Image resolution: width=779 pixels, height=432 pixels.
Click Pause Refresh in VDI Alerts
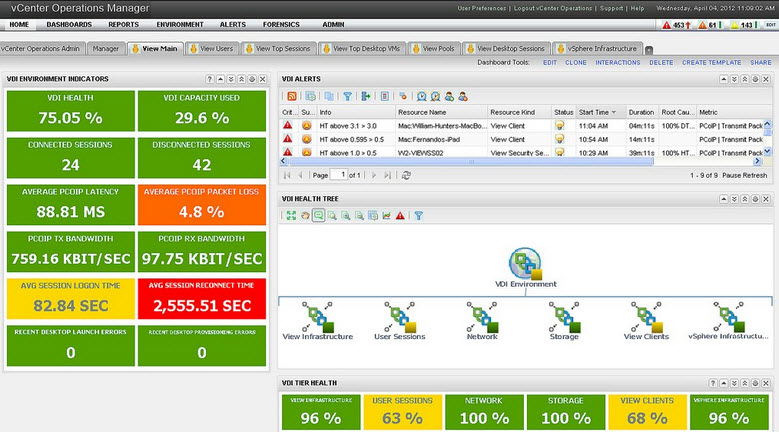(x=745, y=175)
